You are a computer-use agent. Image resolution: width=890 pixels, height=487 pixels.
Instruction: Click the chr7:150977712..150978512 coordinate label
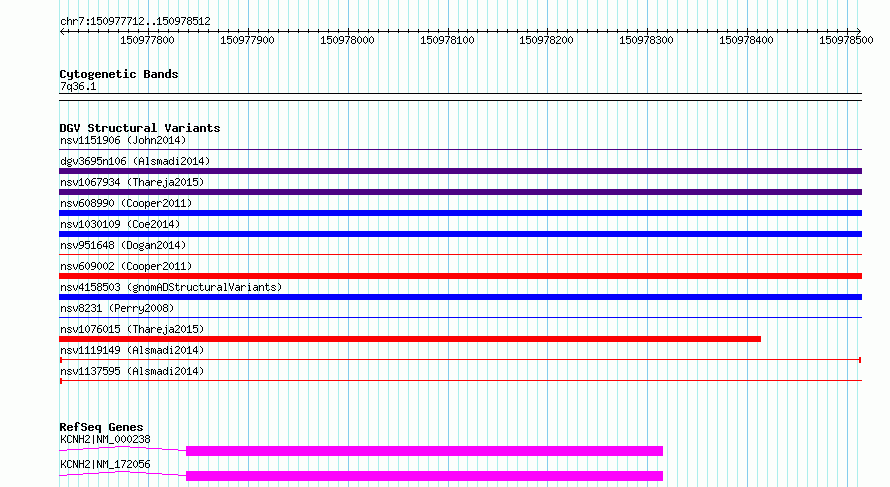[x=135, y=21]
